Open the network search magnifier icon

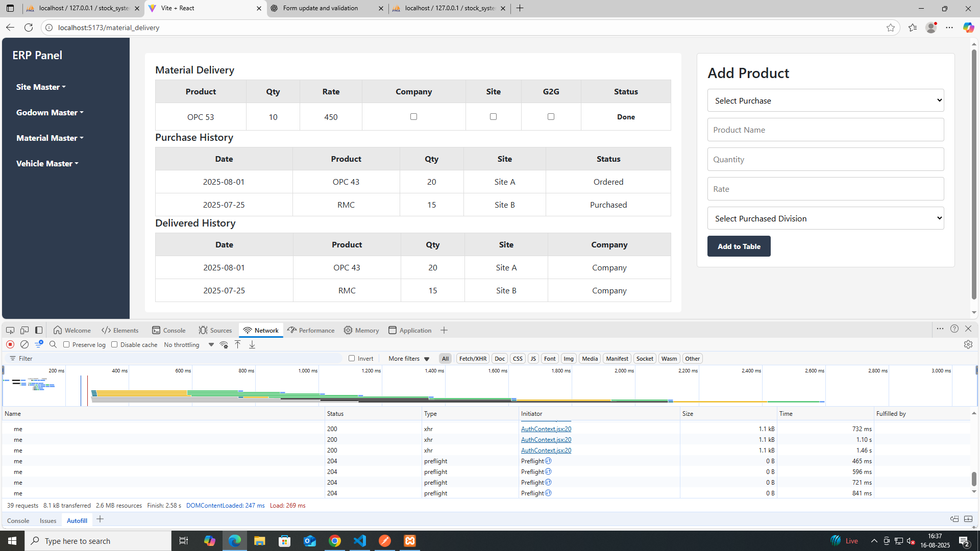click(x=53, y=344)
